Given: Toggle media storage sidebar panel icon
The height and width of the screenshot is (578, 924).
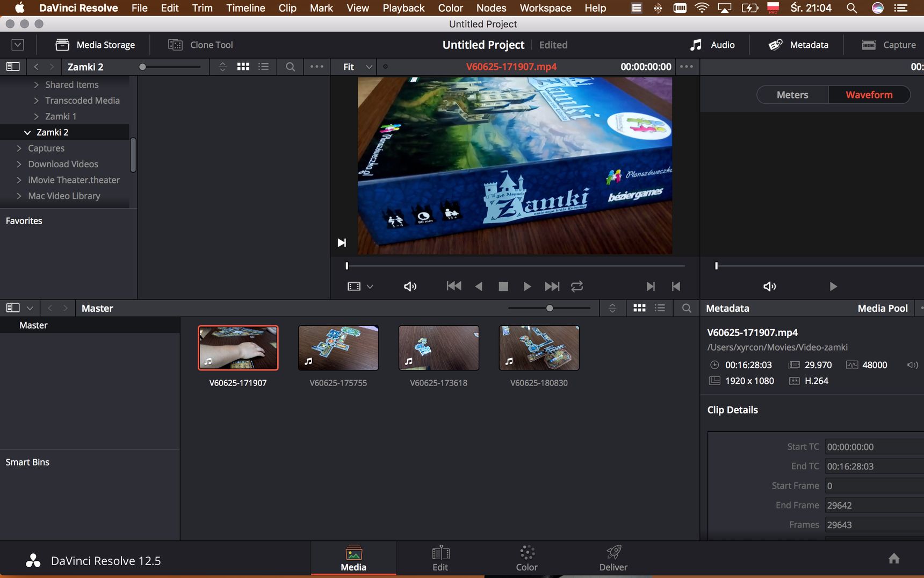Looking at the screenshot, I should pos(13,67).
